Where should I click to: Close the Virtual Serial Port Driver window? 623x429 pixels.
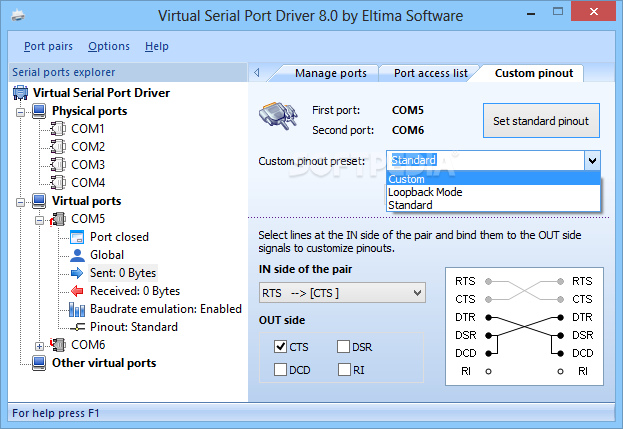594,12
